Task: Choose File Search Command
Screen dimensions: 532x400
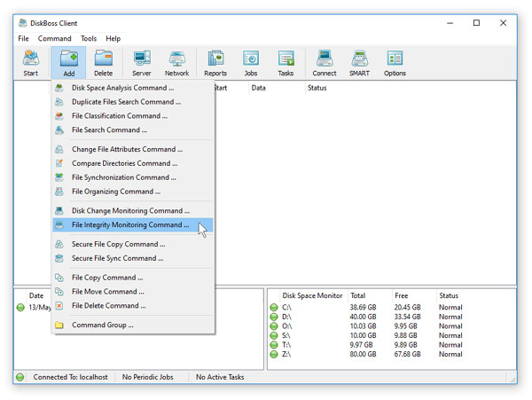Action: [133, 130]
